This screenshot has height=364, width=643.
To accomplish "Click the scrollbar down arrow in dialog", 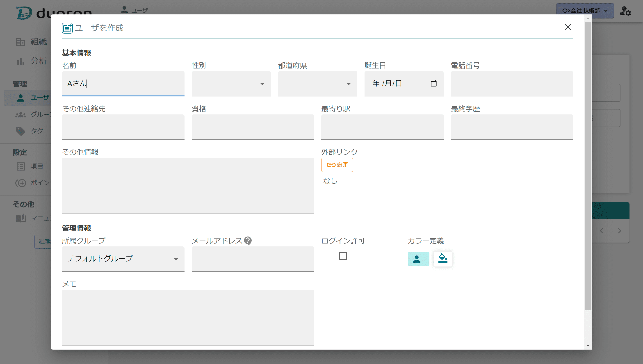I will [588, 346].
